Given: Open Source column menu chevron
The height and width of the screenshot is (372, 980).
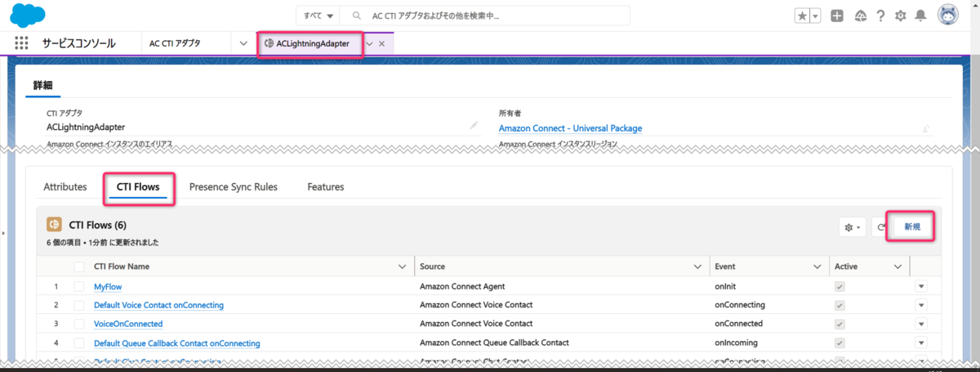Looking at the screenshot, I should point(697,267).
